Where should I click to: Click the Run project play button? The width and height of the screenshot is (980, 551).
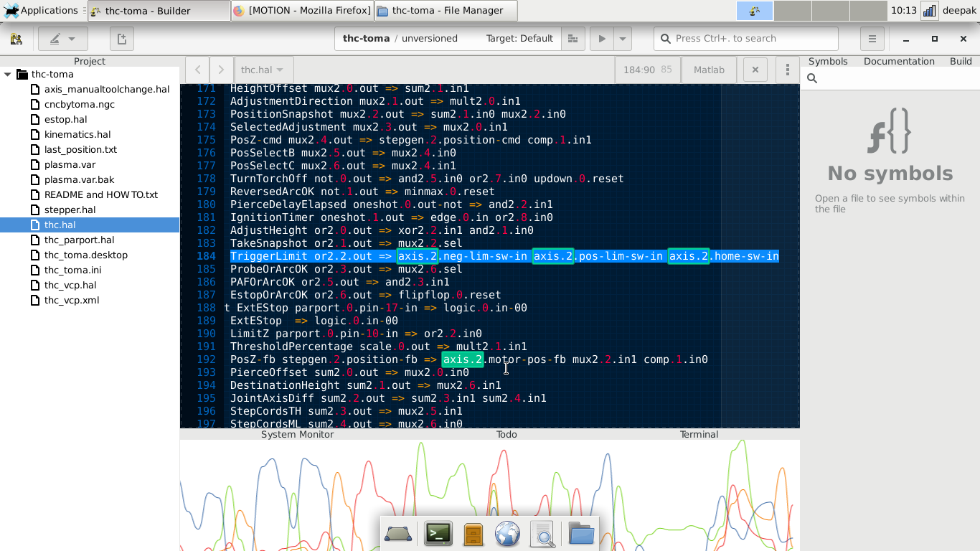pos(602,39)
